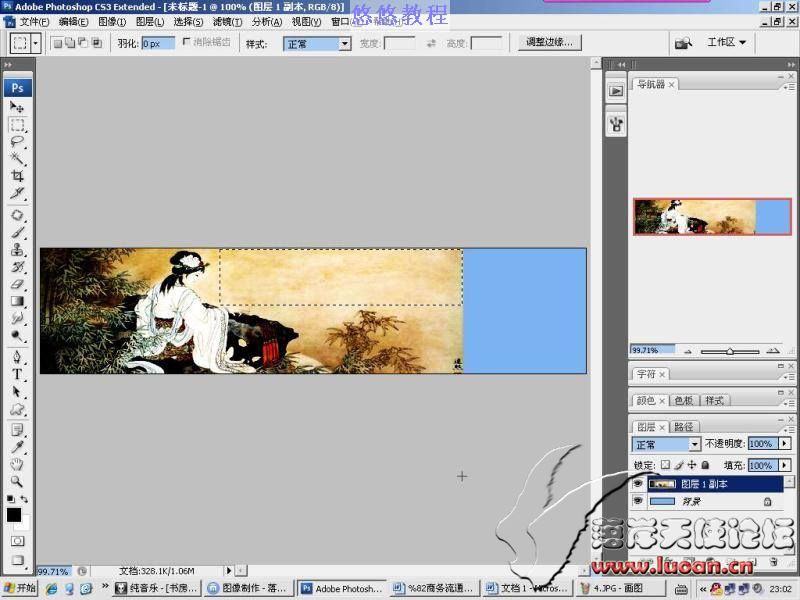Select the Move tool

17,107
